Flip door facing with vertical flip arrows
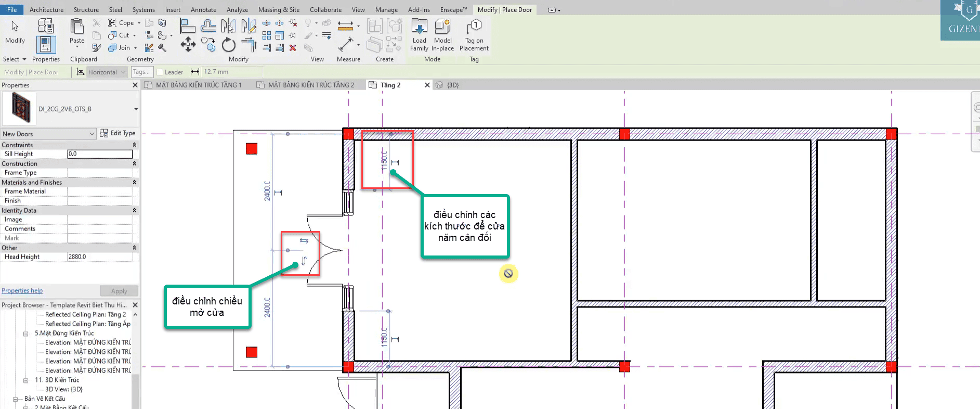Viewport: 980px width, 409px height. point(304,261)
